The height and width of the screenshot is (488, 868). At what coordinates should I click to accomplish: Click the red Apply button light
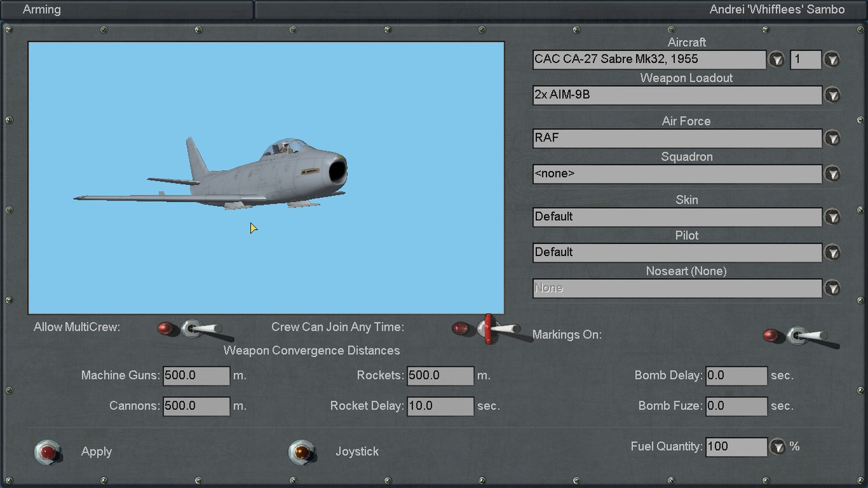click(48, 451)
